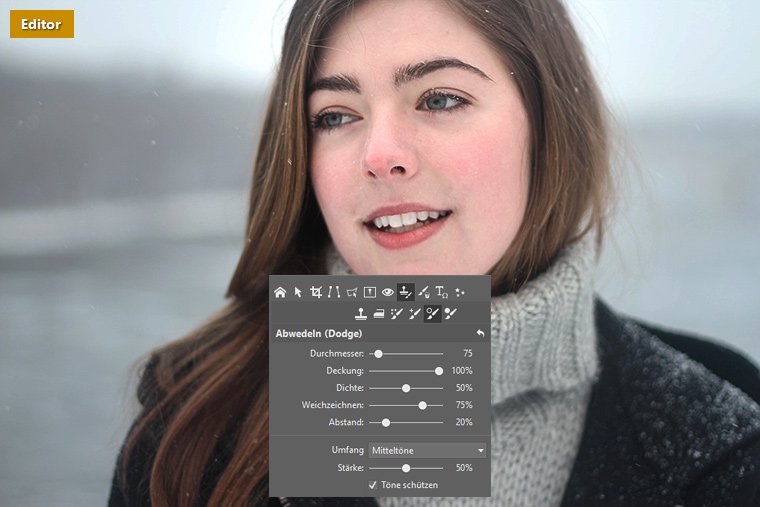Select the brush with bucket drawing tool
The image size is (760, 507).
click(x=424, y=292)
